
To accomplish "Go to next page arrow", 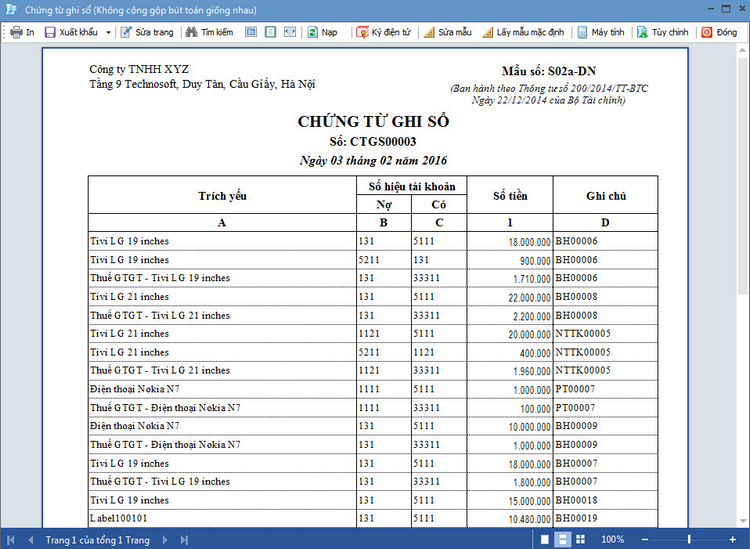I will click(165, 540).
